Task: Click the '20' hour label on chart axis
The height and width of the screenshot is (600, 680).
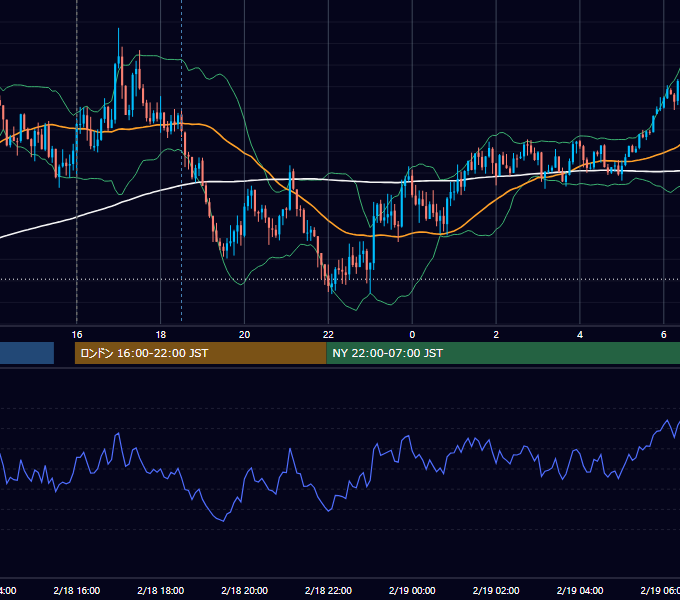Action: [245, 335]
